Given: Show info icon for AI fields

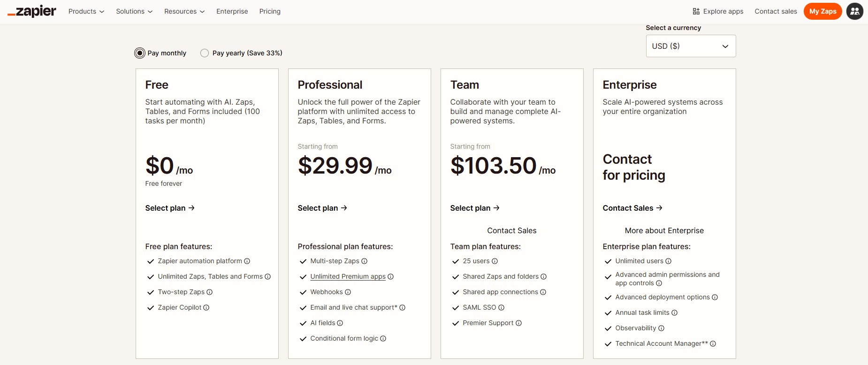Looking at the screenshot, I should click(x=340, y=323).
